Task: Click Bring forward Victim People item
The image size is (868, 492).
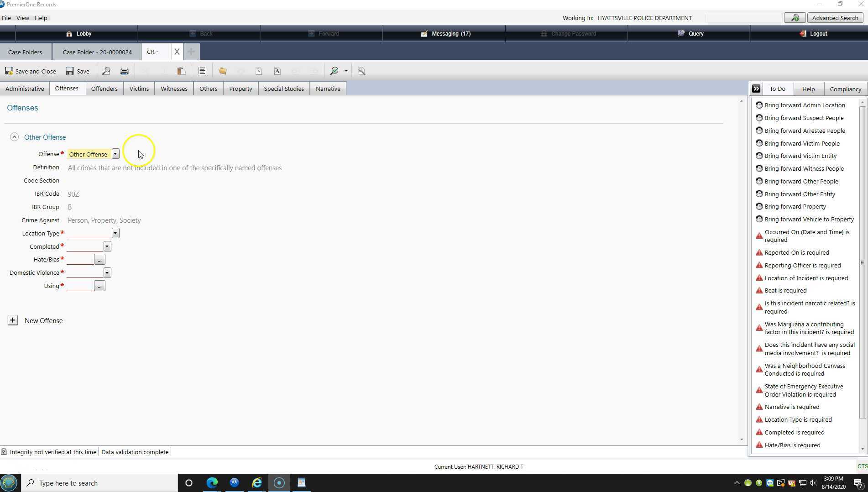Action: [802, 143]
